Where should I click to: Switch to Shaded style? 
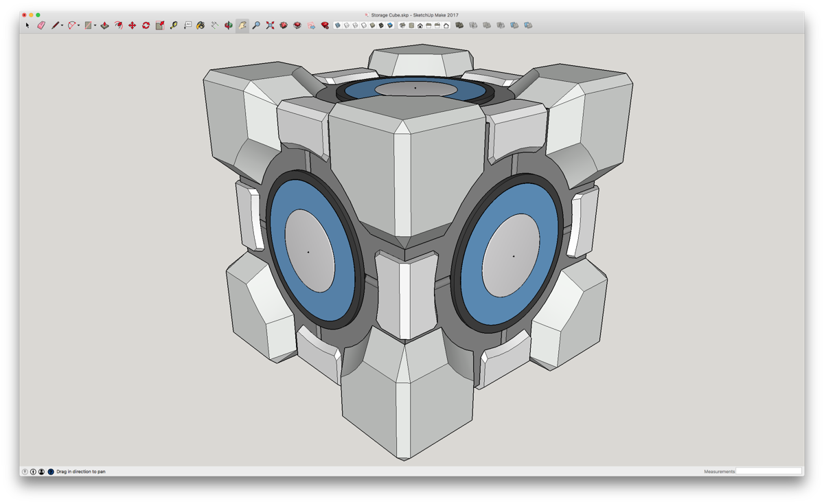372,25
